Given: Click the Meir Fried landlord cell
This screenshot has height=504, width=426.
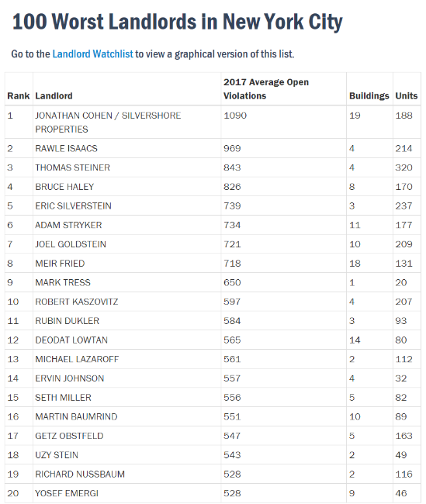Looking at the screenshot, I should coord(126,264).
